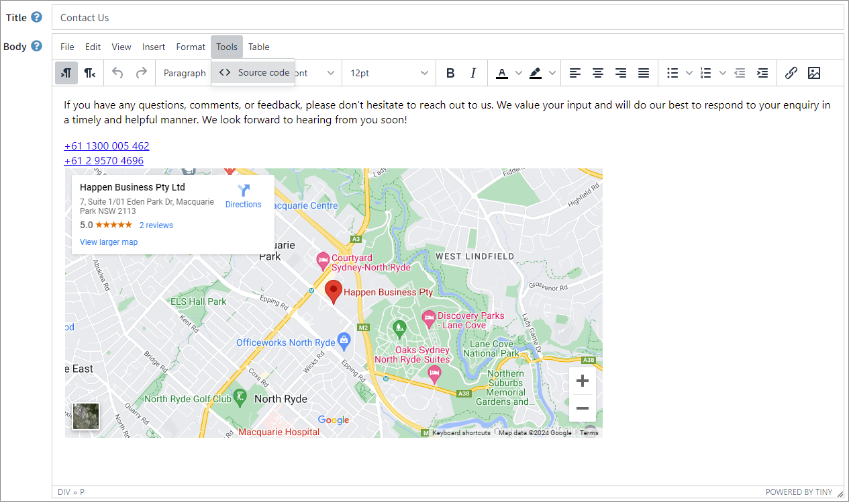Zoom in on the map
Viewport: 849px width, 502px height.
coord(583,381)
